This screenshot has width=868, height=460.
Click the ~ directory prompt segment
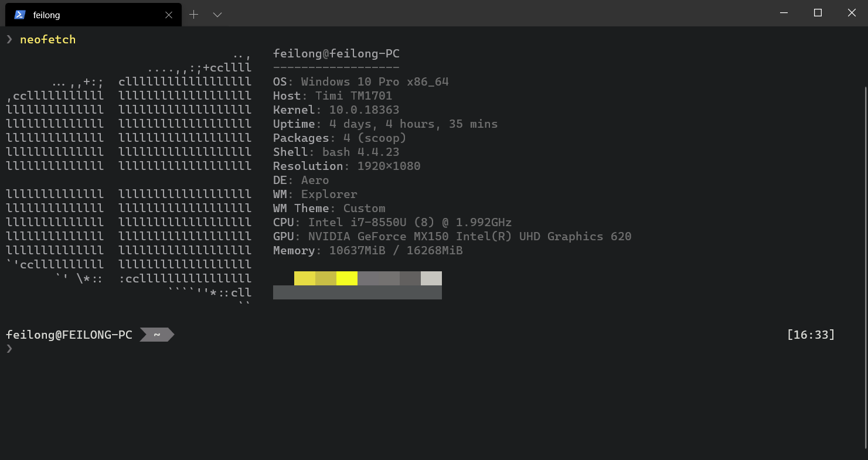click(156, 335)
